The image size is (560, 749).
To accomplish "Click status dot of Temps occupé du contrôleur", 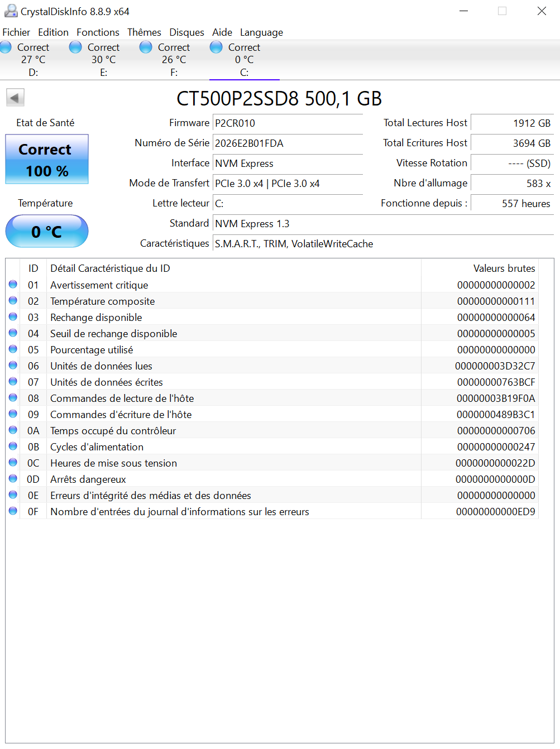I will [13, 430].
